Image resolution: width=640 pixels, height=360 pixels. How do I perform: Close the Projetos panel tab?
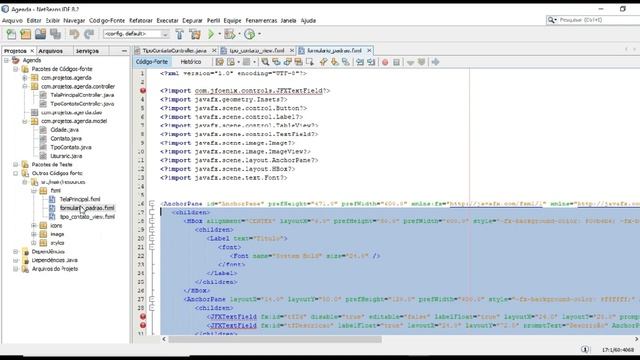tap(32, 51)
